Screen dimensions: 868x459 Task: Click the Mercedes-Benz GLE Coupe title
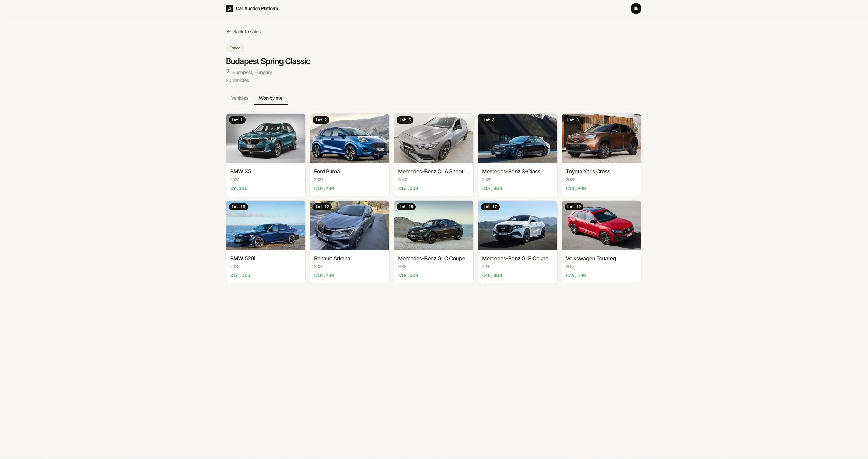[515, 258]
